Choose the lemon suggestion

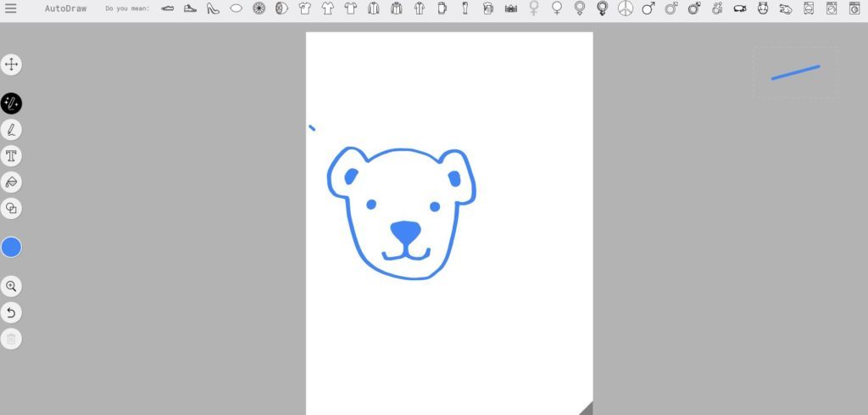pyautogui.click(x=236, y=8)
